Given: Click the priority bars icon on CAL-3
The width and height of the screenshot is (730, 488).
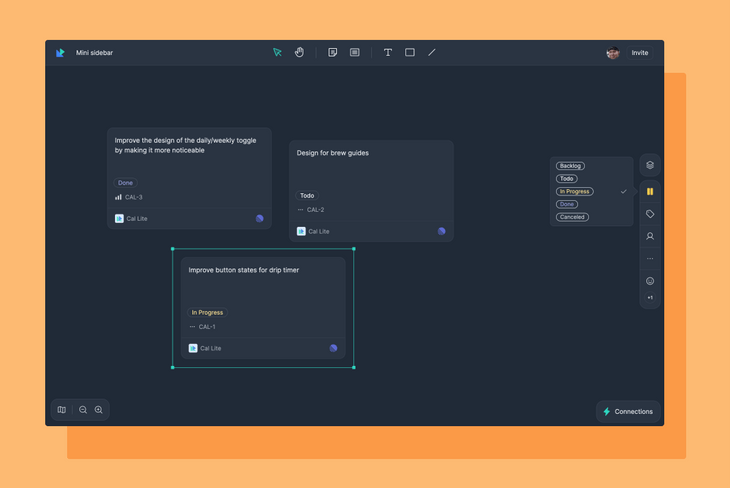Looking at the screenshot, I should coord(118,197).
